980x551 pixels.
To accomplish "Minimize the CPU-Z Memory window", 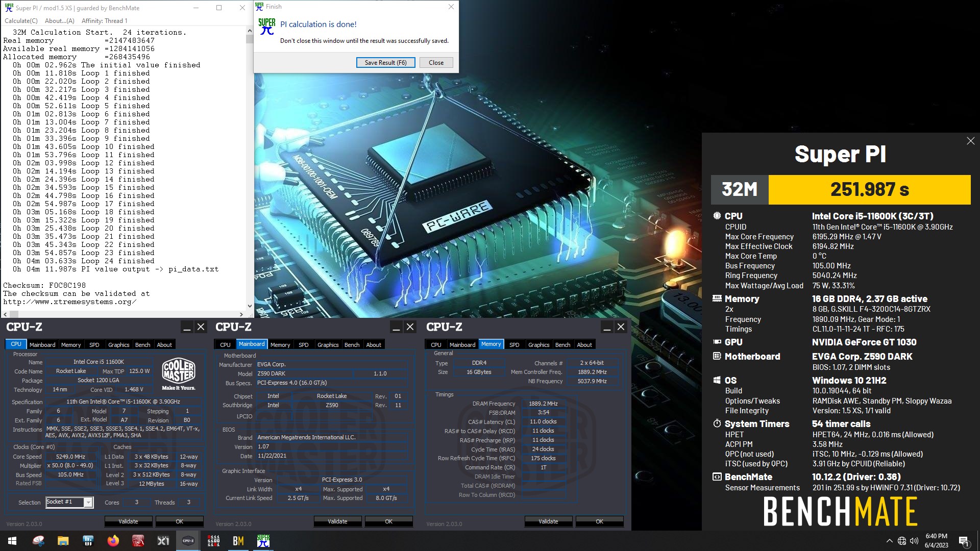I will point(607,327).
